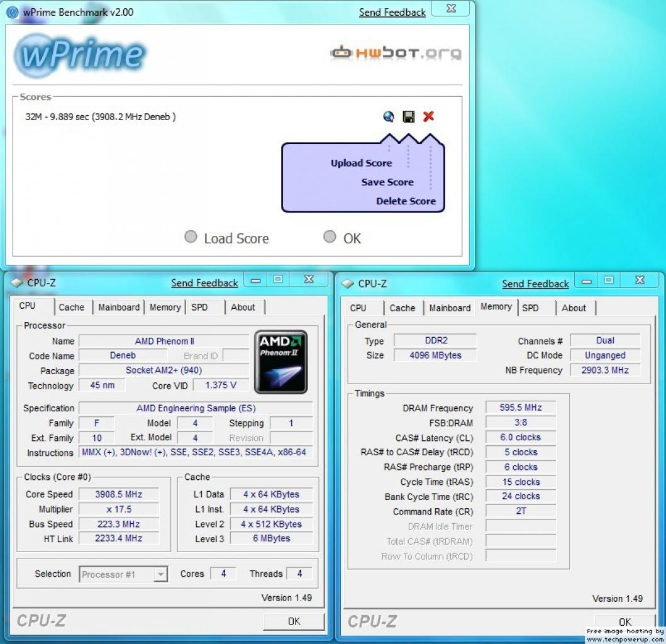Click the 4096 MBytes size value
The width and height of the screenshot is (666, 644).
tap(436, 355)
